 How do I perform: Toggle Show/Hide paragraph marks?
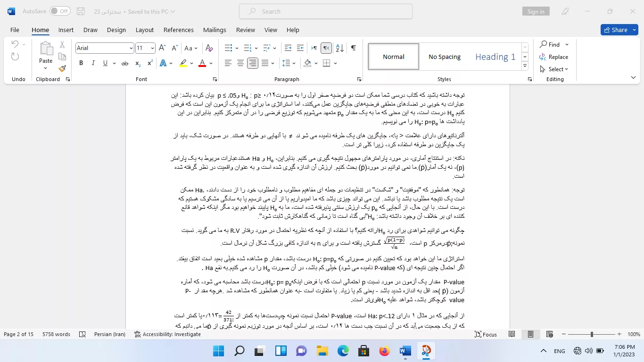353,48
